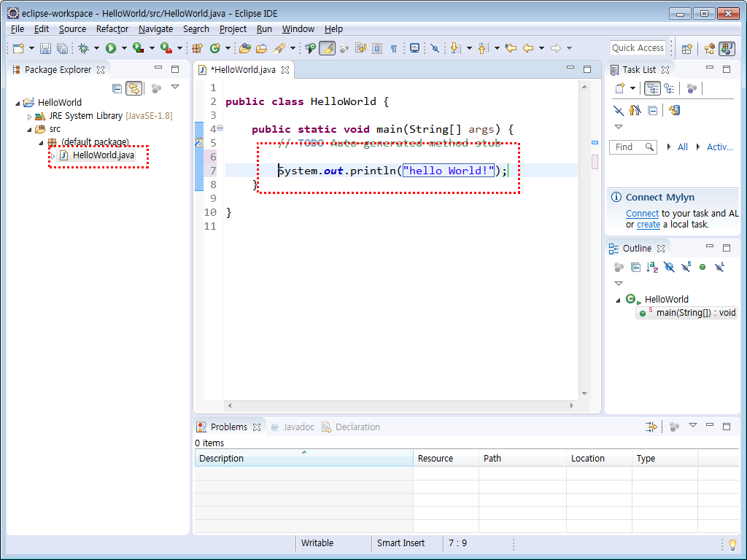Click the Back navigation arrow
This screenshot has width=747, height=560.
coord(528,48)
